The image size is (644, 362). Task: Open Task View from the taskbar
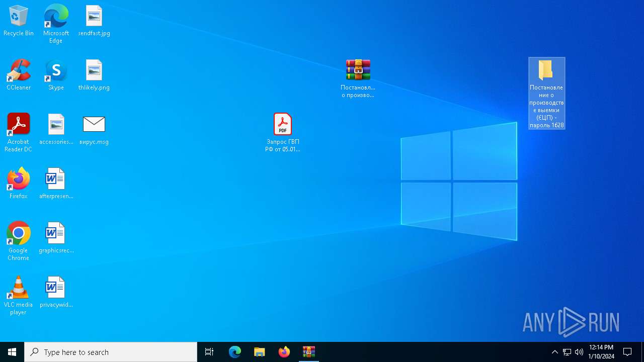click(209, 352)
